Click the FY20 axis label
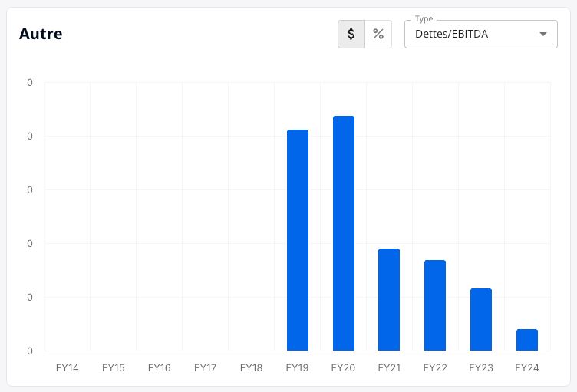 (x=343, y=367)
